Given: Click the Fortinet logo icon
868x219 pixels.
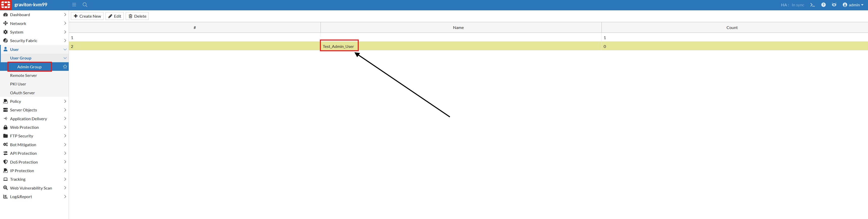Looking at the screenshot, I should [6, 5].
